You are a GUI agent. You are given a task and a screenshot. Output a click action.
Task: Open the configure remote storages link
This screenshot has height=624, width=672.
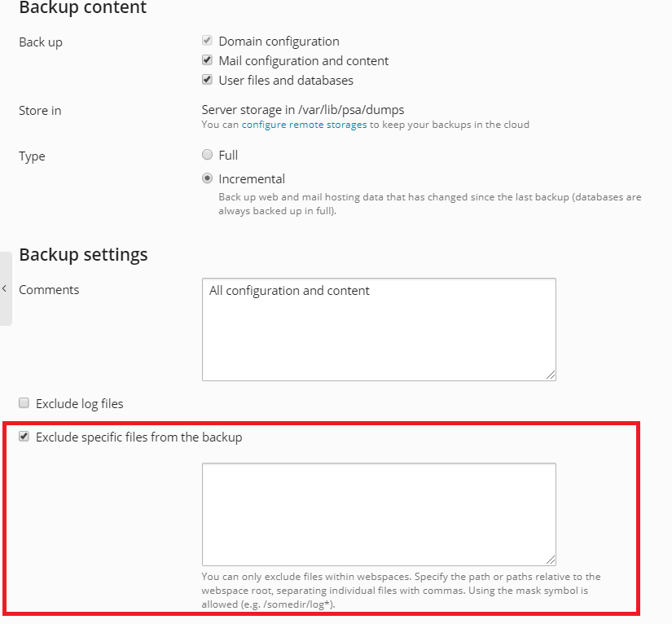coord(304,125)
